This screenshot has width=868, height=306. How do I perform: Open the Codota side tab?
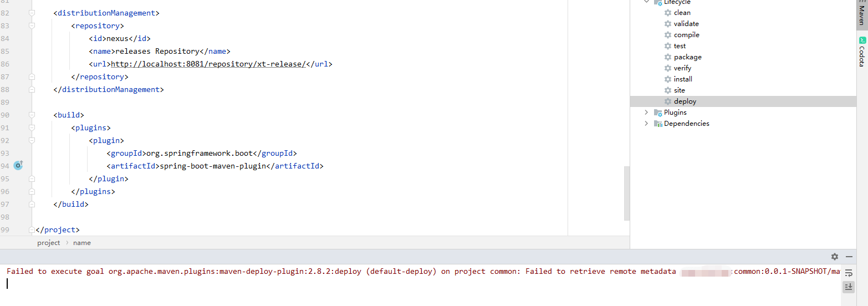pyautogui.click(x=862, y=52)
